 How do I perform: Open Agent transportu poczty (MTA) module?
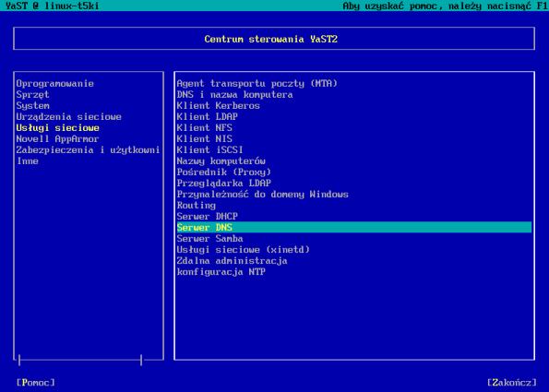(257, 84)
